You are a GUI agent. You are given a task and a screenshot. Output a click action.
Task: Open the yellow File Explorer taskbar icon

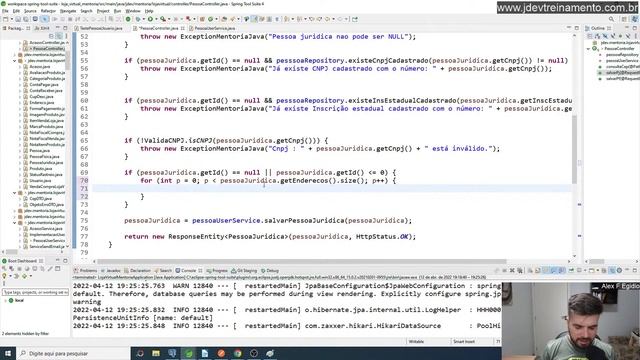pyautogui.click(x=156, y=353)
